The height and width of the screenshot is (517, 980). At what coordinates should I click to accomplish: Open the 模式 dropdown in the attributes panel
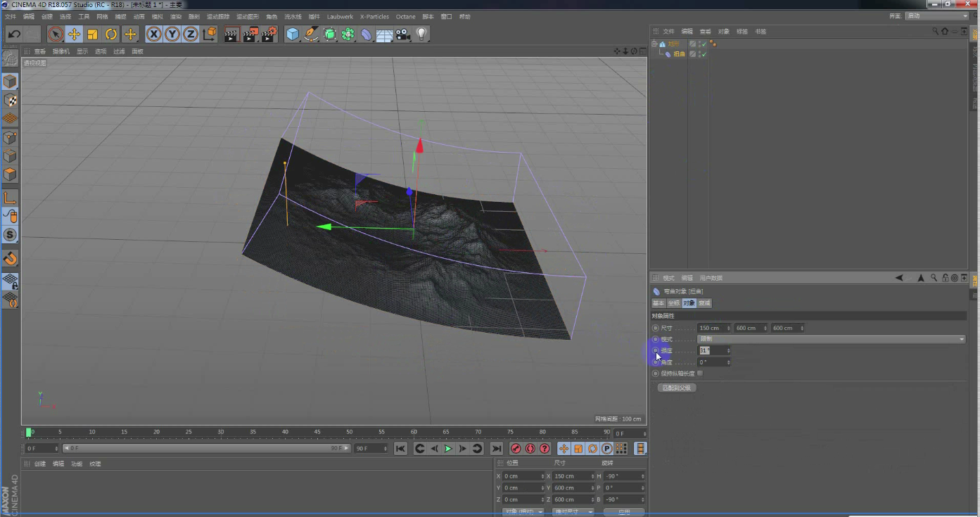pyautogui.click(x=831, y=339)
